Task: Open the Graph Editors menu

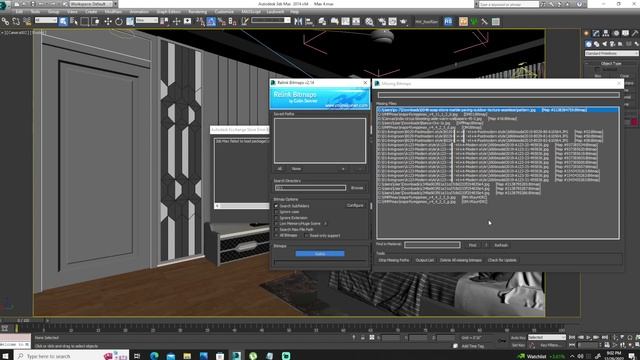Action: [x=168, y=12]
